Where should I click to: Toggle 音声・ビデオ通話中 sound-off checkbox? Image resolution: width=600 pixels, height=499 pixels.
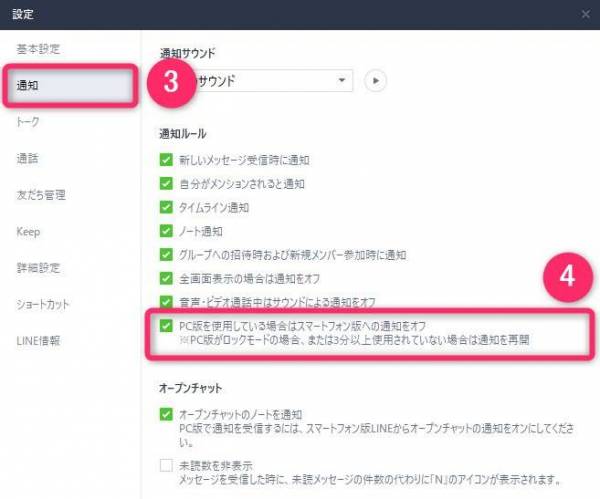coord(166,302)
